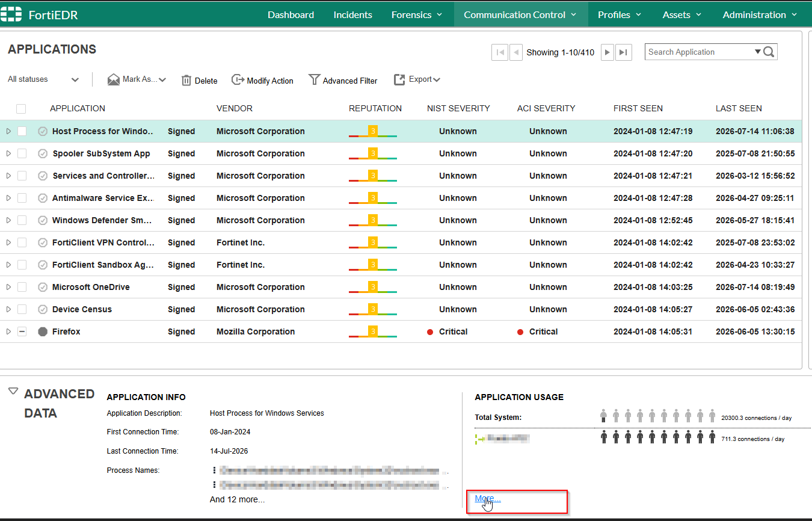Collapse the Advanced Data panel
This screenshot has height=521, width=812.
point(13,391)
